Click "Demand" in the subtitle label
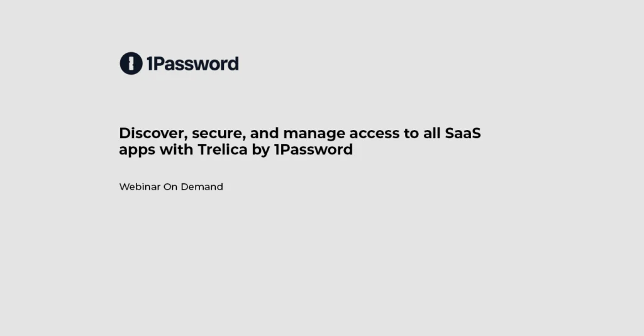Screen dimensions: 644x336 coord(202,187)
